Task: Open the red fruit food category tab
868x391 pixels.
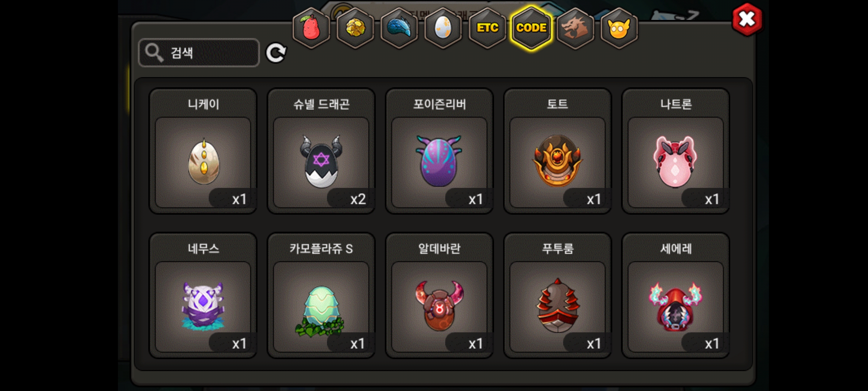Action: tap(311, 28)
